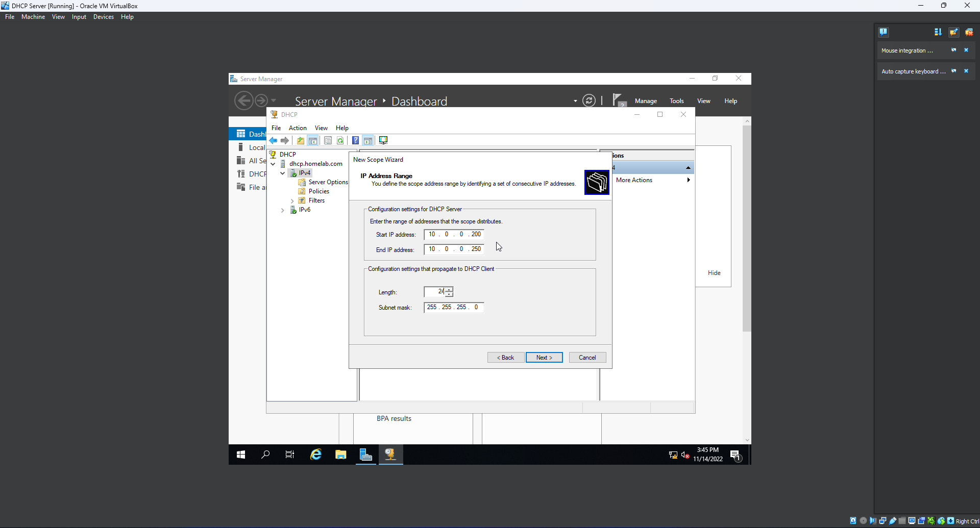Click the delete all notifications icon
Viewport: 980px width, 528px height.
(969, 32)
